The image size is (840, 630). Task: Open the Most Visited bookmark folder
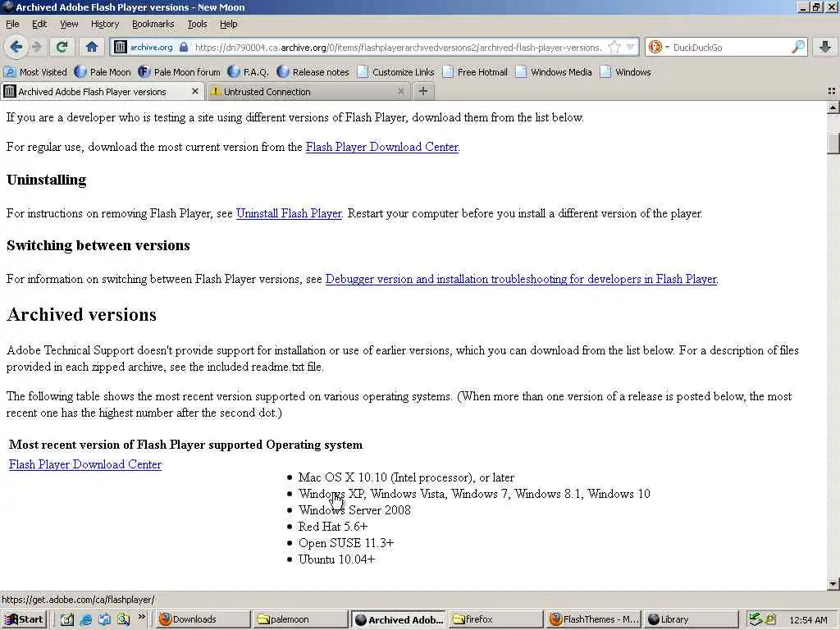pos(36,72)
